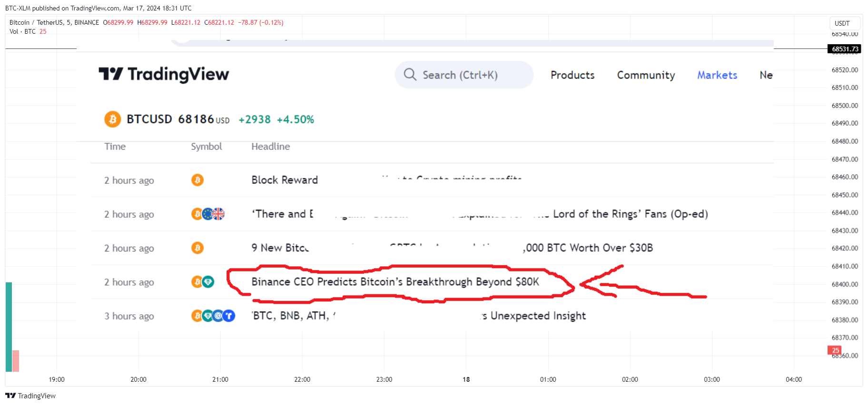This screenshot has height=405, width=868.
Task: Open the Community menu
Action: pos(646,75)
